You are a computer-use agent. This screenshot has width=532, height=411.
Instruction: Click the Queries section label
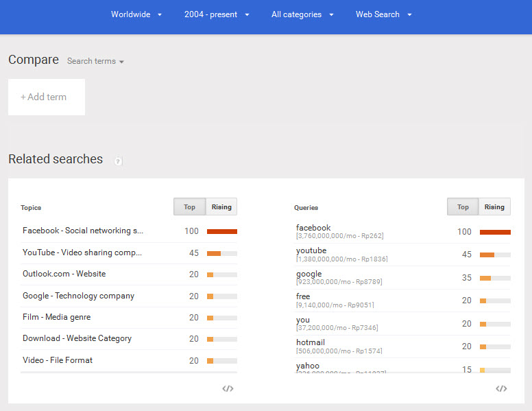click(306, 207)
